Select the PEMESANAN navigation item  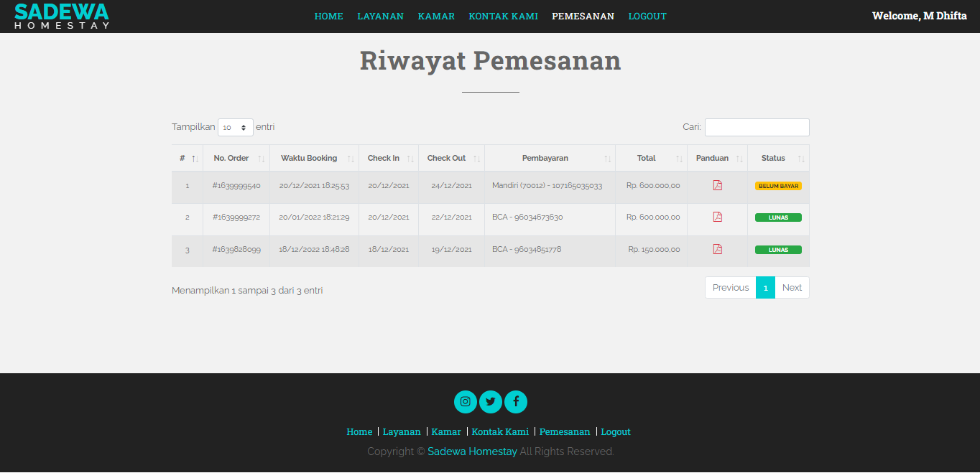[x=583, y=16]
